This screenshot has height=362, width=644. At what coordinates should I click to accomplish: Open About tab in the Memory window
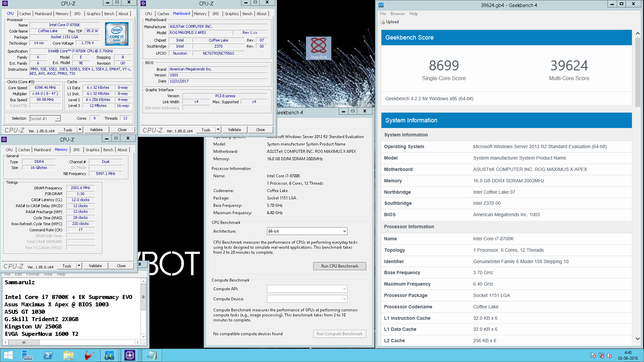[x=122, y=150]
